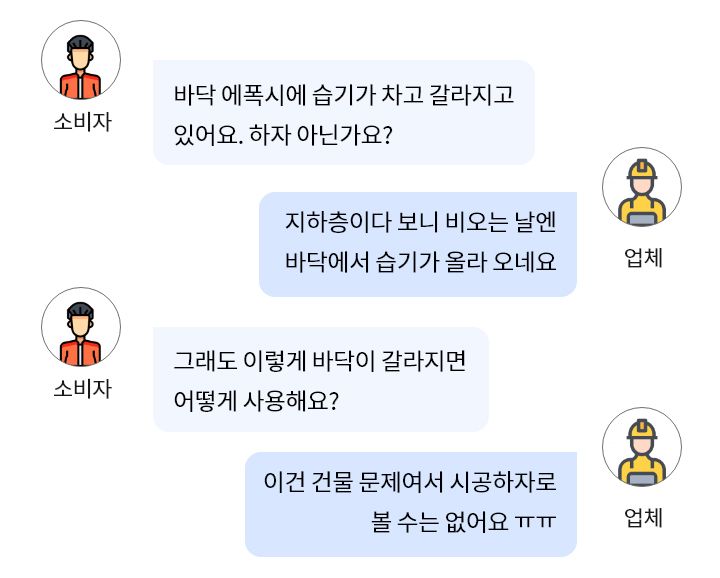Click the consumer avatar beside the 그래도 이렇게 message
720x578 pixels.
click(x=81, y=327)
